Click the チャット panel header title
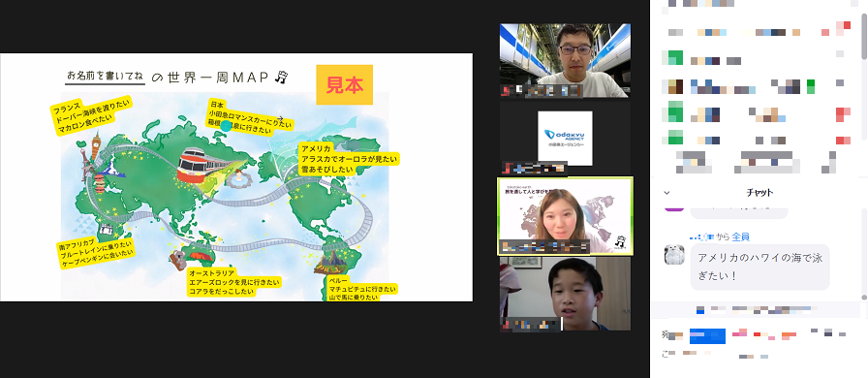This screenshot has width=868, height=378. 759,193
